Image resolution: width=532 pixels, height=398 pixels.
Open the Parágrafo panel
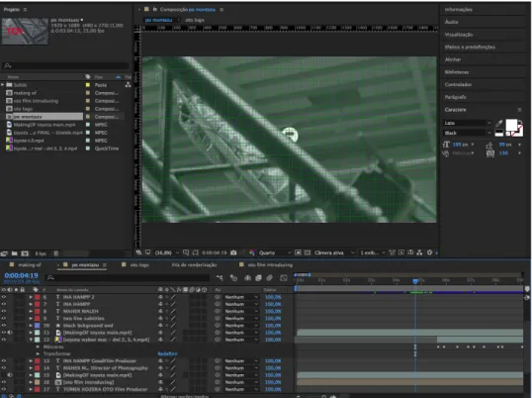point(455,97)
